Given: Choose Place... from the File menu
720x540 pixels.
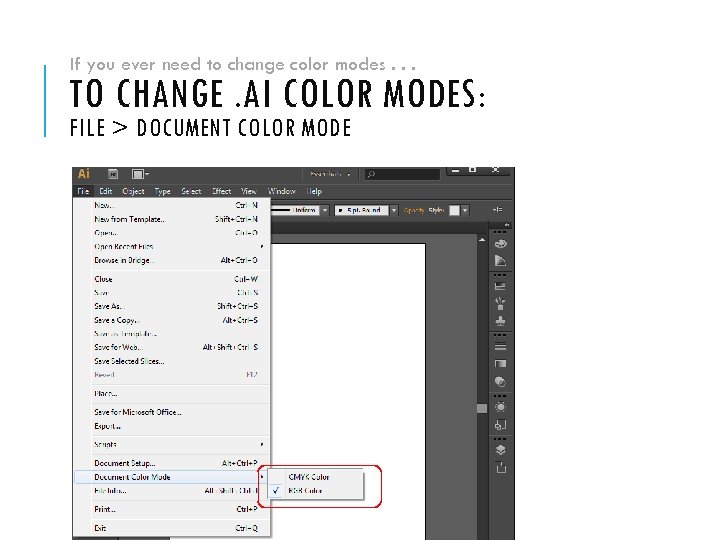Looking at the screenshot, I should (x=172, y=394).
